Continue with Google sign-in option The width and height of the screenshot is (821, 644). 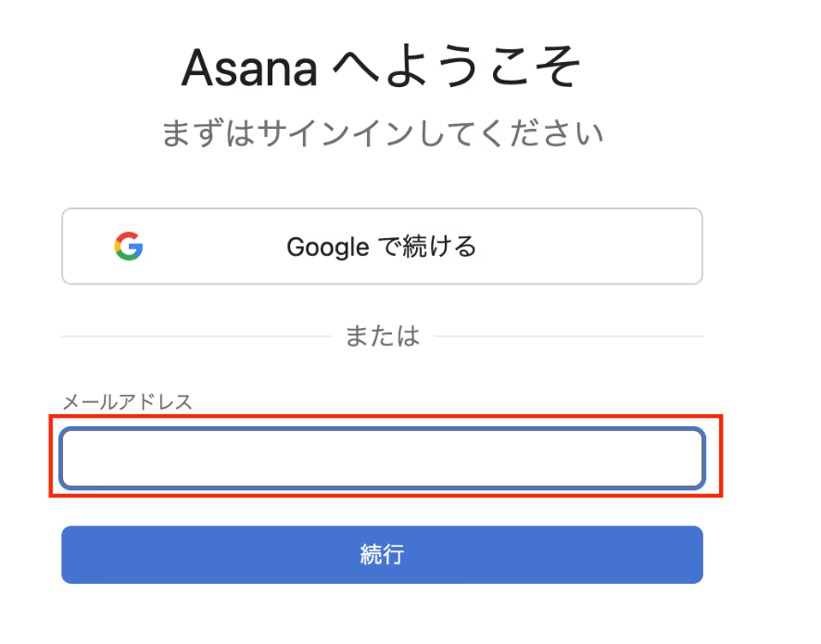(x=382, y=246)
